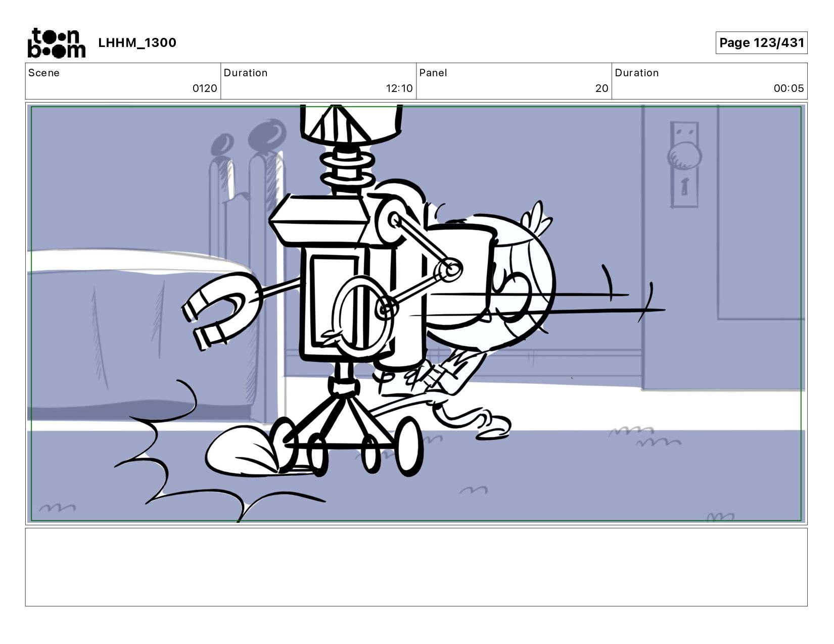Click the Page 123/431 indicator box

tap(761, 42)
